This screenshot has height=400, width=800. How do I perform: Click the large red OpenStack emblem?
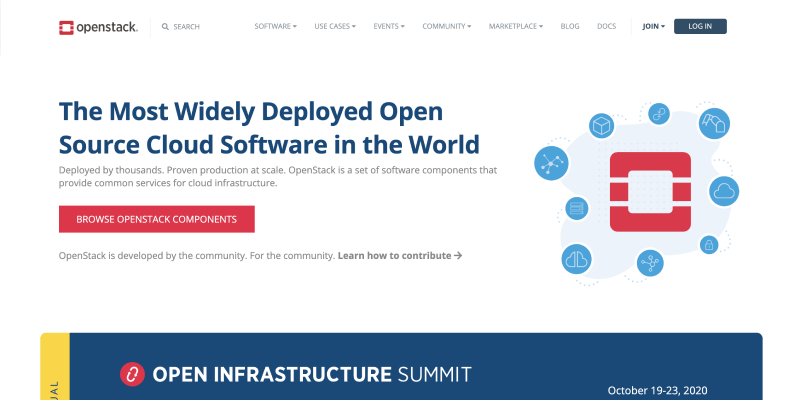pos(651,191)
